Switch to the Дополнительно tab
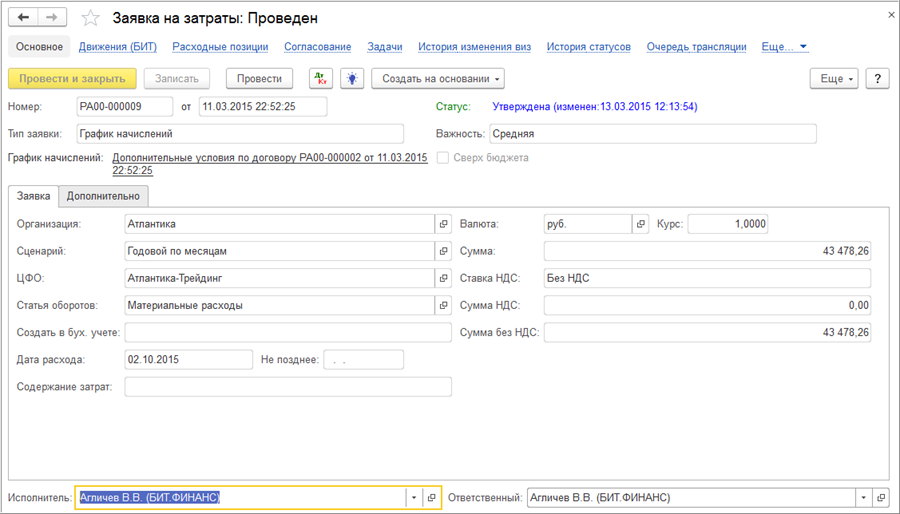Screen dimensions: 900x514 coord(103,196)
